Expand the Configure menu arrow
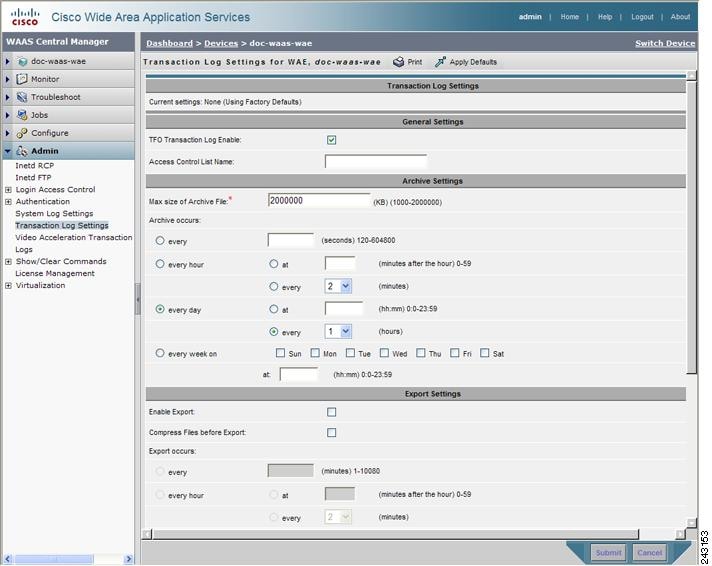Viewport: 712px width, 566px height. (7, 133)
